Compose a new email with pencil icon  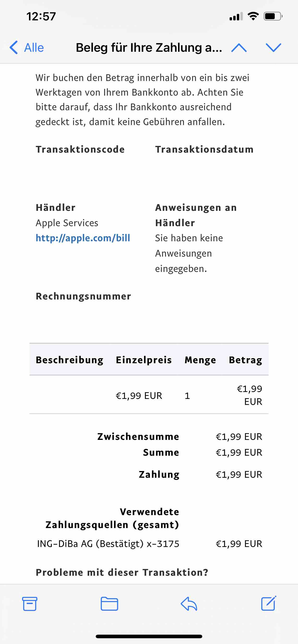pyautogui.click(x=268, y=603)
